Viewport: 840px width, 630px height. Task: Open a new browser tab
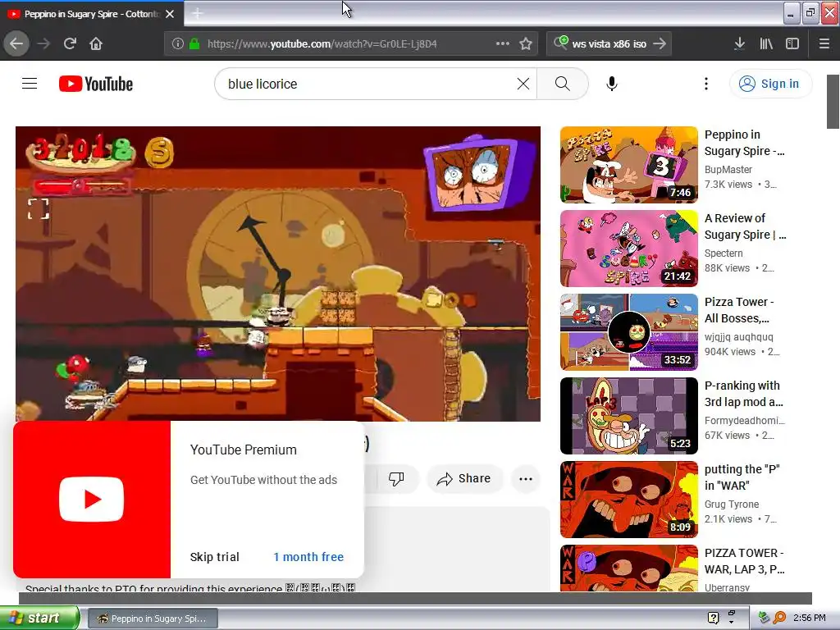(x=197, y=14)
